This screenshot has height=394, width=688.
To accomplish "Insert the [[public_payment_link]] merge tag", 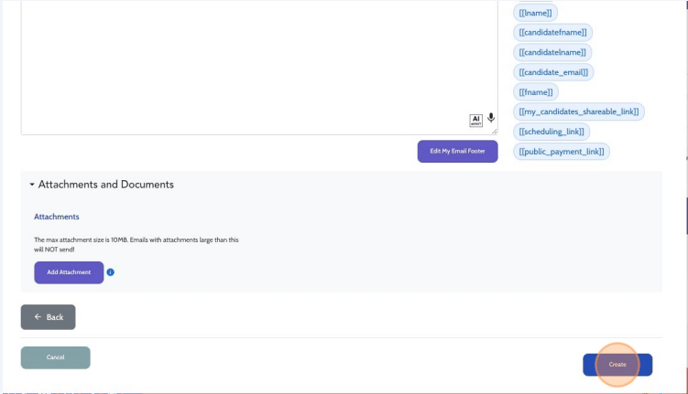I will coord(562,151).
